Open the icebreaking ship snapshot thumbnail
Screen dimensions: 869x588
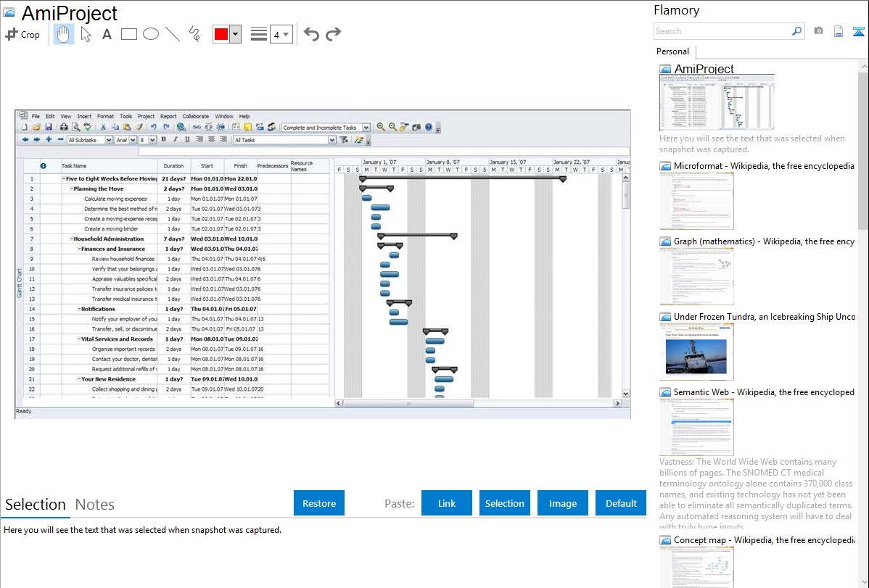point(696,352)
